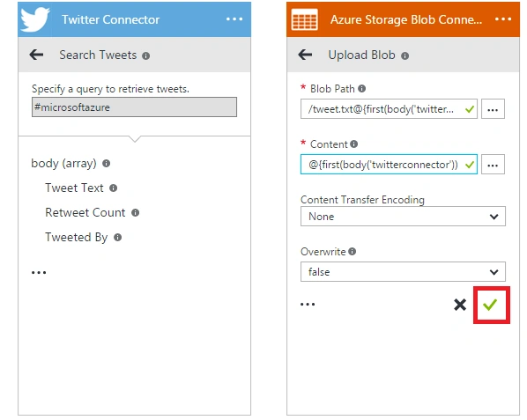The width and height of the screenshot is (527, 420).
Task: Open ellipsis picker next to Content field
Action: 493,164
